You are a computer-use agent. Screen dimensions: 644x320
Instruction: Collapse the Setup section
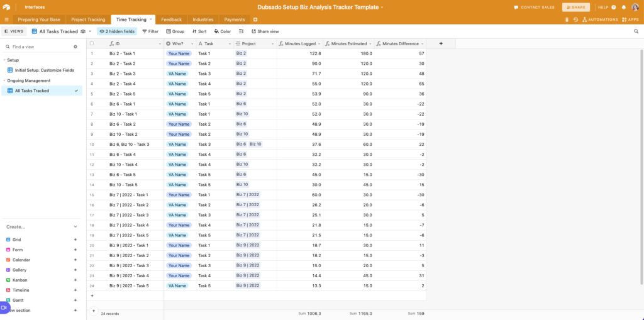pyautogui.click(x=4, y=60)
